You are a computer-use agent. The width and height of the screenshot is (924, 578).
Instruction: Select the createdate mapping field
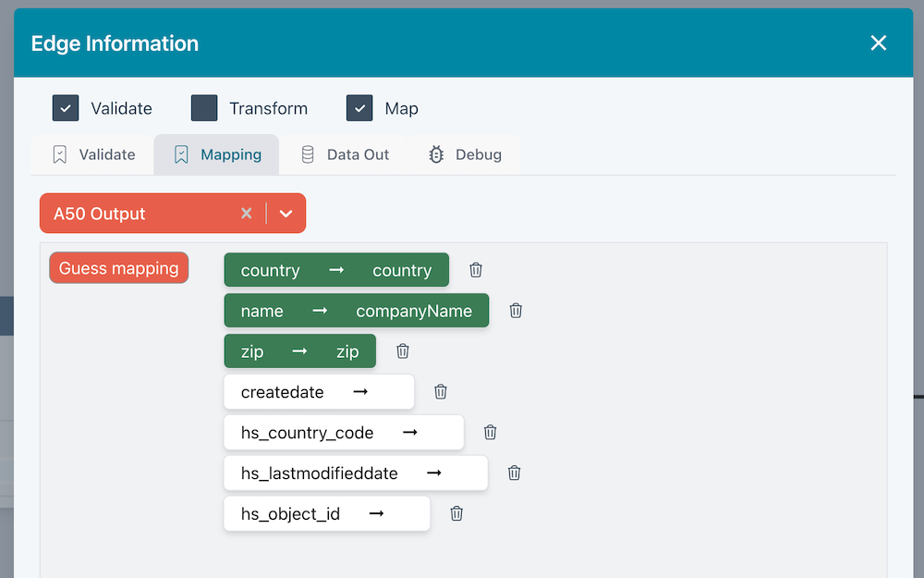[x=318, y=392]
